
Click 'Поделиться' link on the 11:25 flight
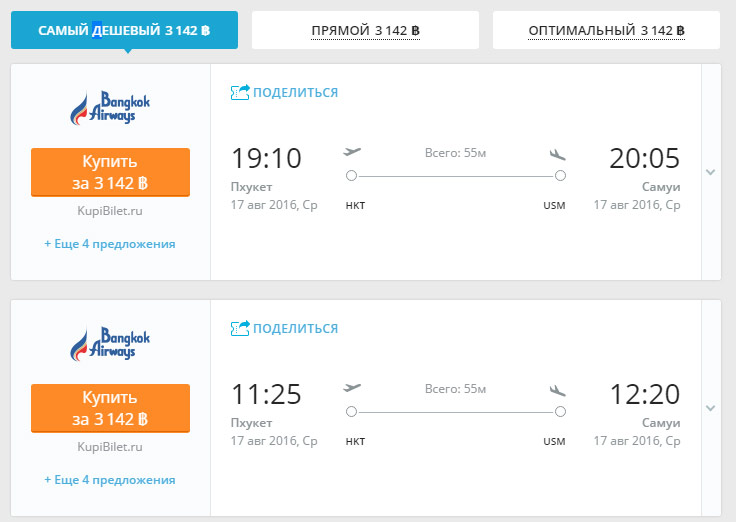(x=295, y=329)
